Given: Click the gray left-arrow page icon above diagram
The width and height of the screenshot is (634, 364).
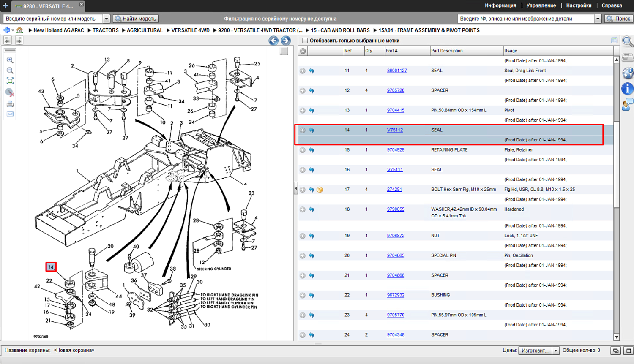Looking at the screenshot, I should click(x=8, y=40).
